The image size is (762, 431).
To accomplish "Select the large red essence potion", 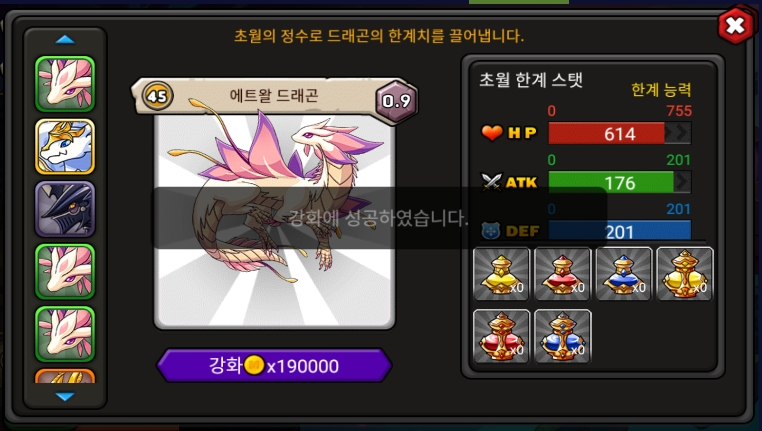I will 501,336.
